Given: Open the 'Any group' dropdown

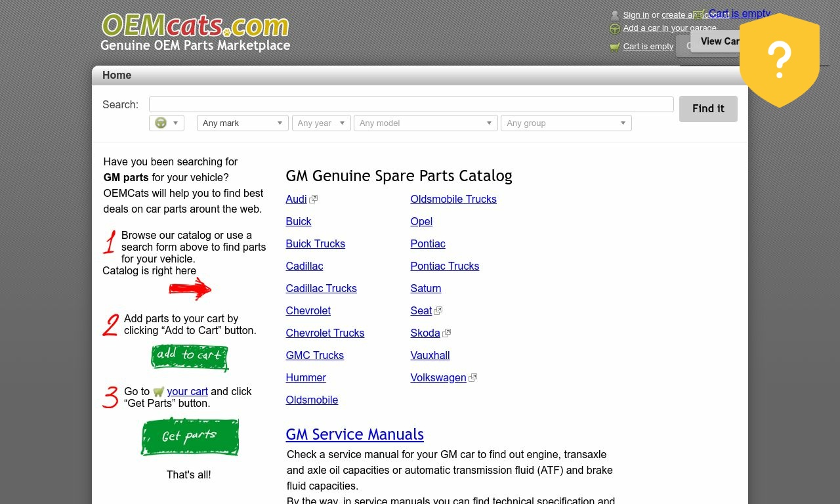Looking at the screenshot, I should 566,123.
